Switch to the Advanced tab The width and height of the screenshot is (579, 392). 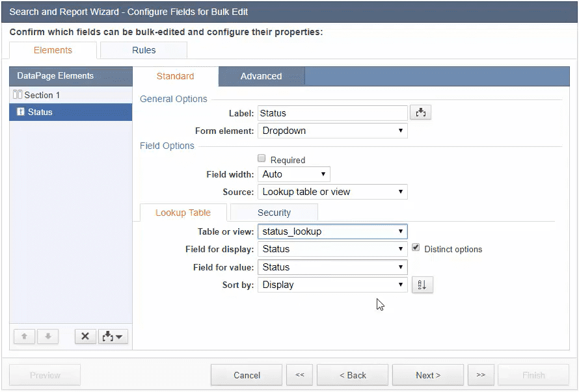(x=261, y=76)
